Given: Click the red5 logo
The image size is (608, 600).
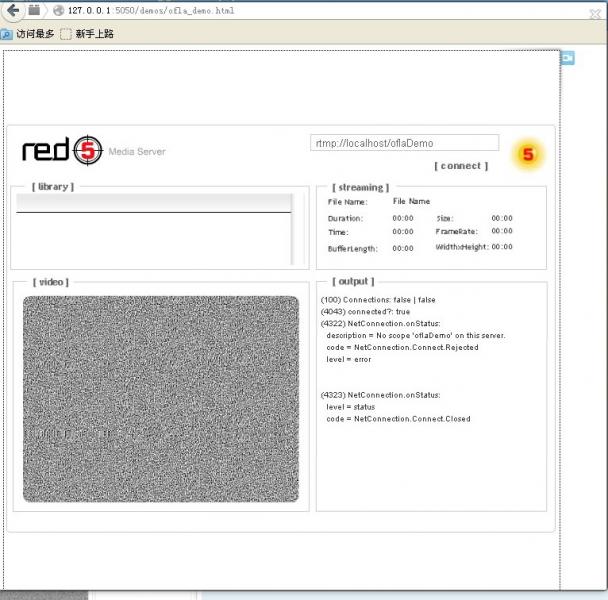Looking at the screenshot, I should tap(63, 150).
